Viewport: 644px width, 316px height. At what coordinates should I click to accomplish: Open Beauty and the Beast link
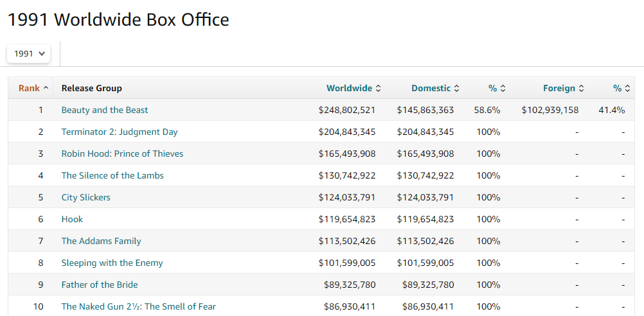(105, 110)
